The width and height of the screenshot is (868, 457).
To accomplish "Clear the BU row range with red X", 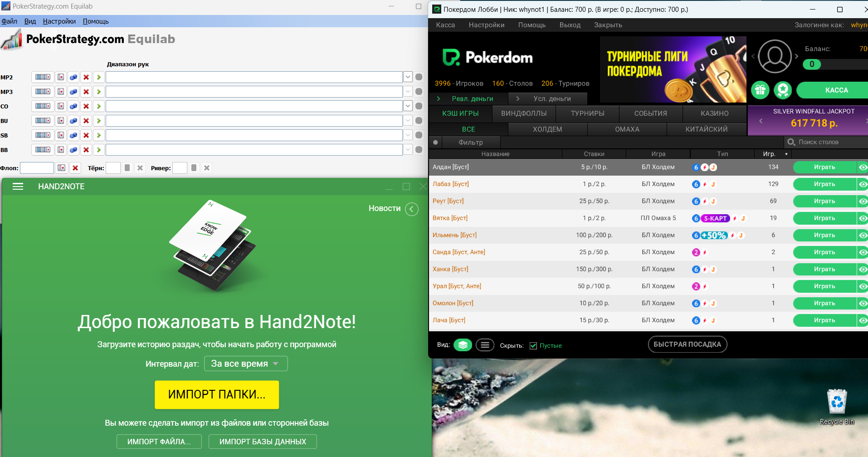I will click(x=86, y=121).
